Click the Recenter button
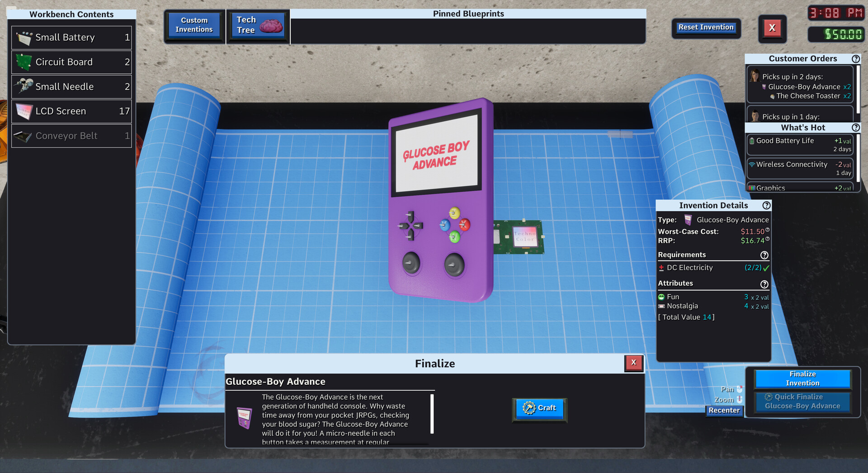The width and height of the screenshot is (868, 473). click(x=724, y=411)
